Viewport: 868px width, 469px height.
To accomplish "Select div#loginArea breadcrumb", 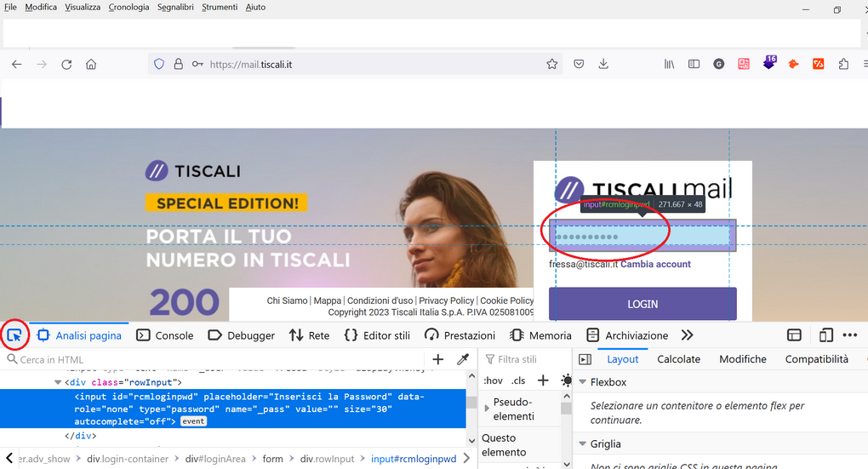I will pyautogui.click(x=215, y=459).
